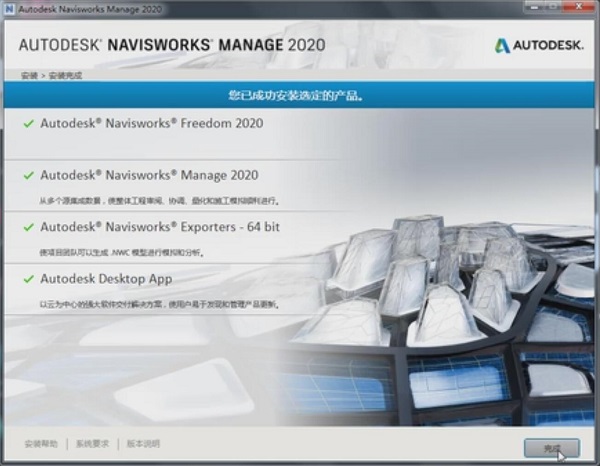The width and height of the screenshot is (600, 466).
Task: Click the Autodesk Navisworks Manage 2020 header title
Action: point(172,45)
